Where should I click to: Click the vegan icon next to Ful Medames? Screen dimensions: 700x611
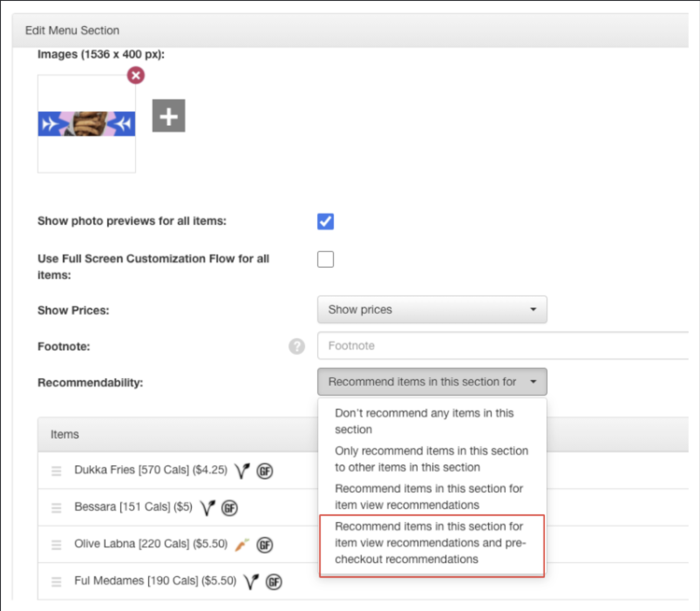tap(251, 581)
